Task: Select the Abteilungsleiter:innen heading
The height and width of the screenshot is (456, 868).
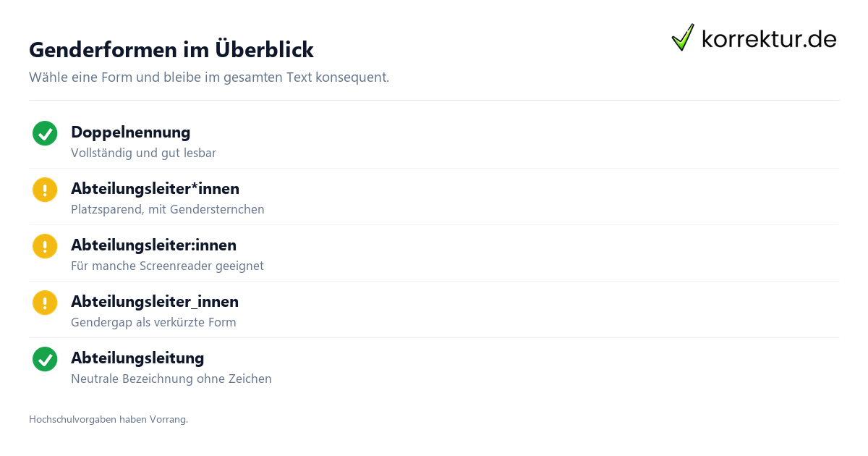Action: click(x=153, y=245)
